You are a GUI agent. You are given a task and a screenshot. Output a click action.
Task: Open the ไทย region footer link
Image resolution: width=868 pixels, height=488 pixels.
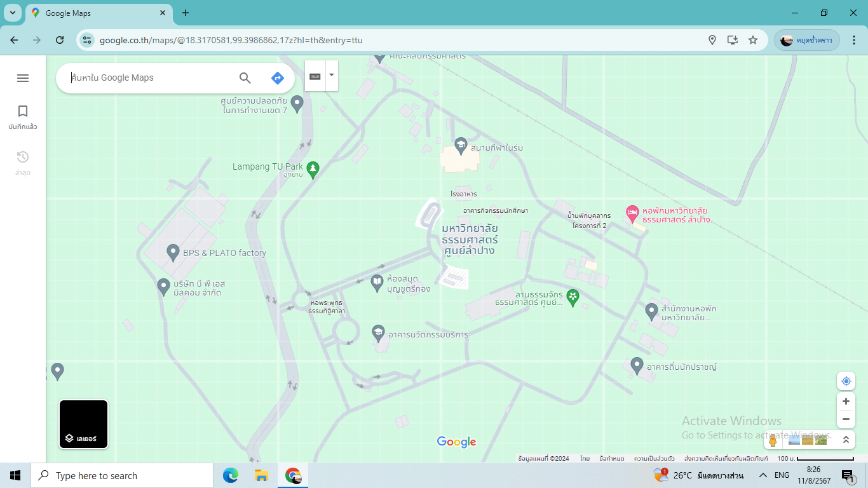click(585, 458)
